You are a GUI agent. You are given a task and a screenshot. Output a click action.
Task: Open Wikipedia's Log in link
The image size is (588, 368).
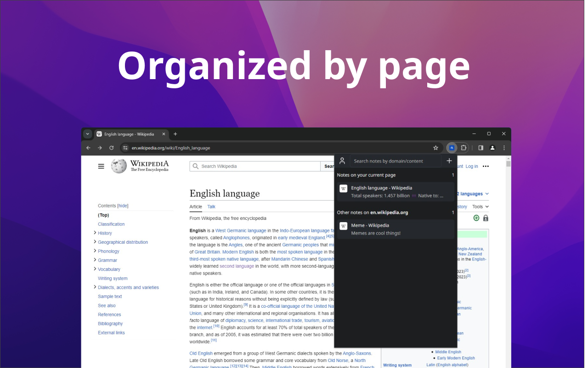coord(472,166)
